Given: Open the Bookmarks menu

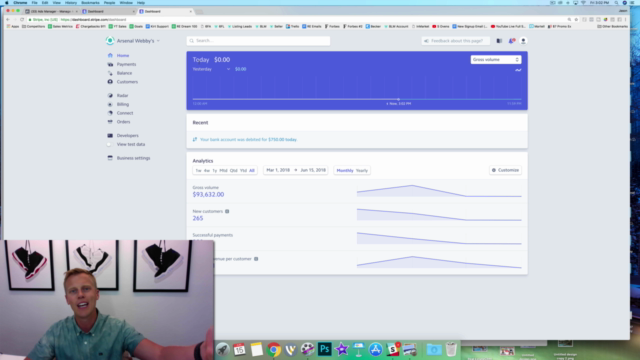Looking at the screenshot, I should click(90, 2).
